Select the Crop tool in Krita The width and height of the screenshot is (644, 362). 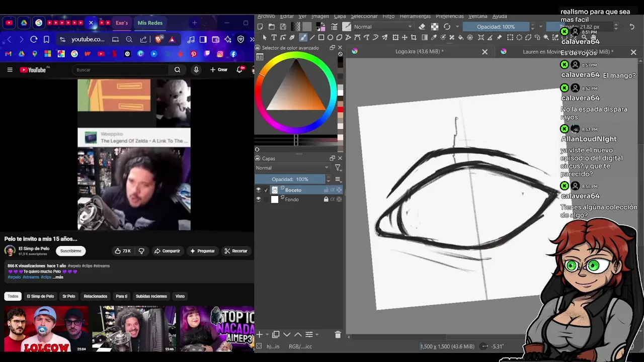(x=414, y=37)
